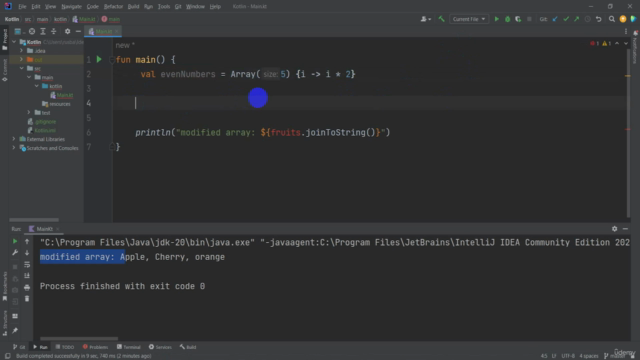Image resolution: width=640 pixels, height=360 pixels.
Task: Open the Window menu
Action: click(195, 7)
